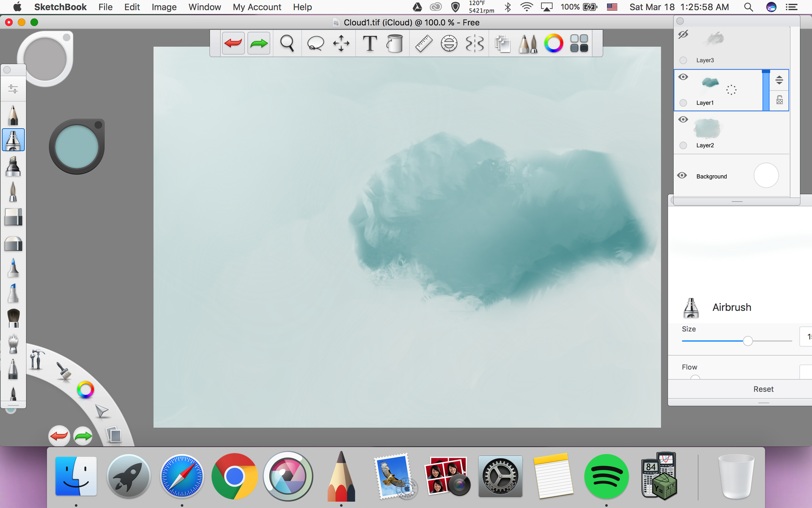Open brush icon in lagoon

point(64,372)
